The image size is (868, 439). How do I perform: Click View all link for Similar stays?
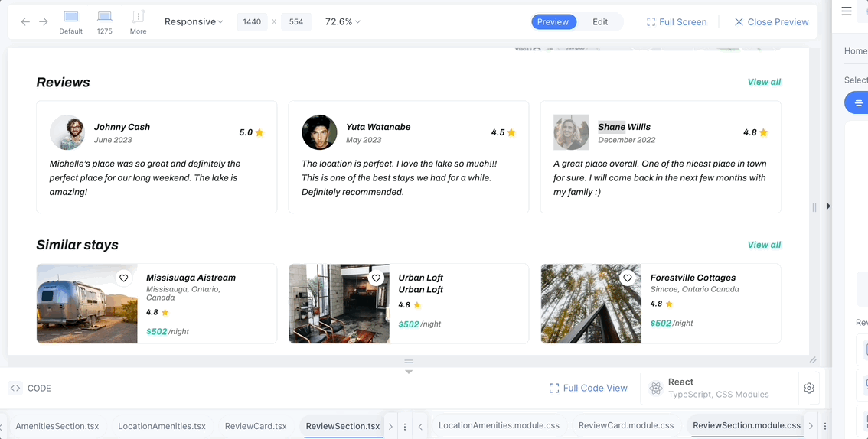click(x=764, y=245)
